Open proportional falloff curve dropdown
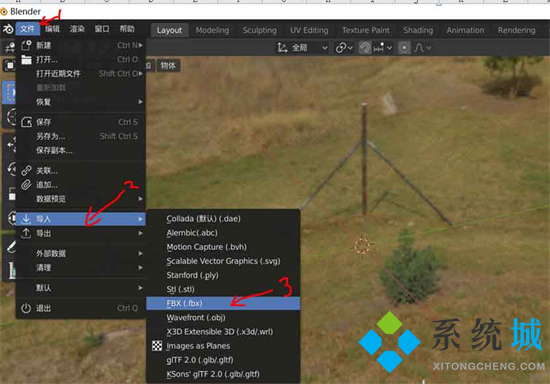The height and width of the screenshot is (384, 550). coord(422,48)
